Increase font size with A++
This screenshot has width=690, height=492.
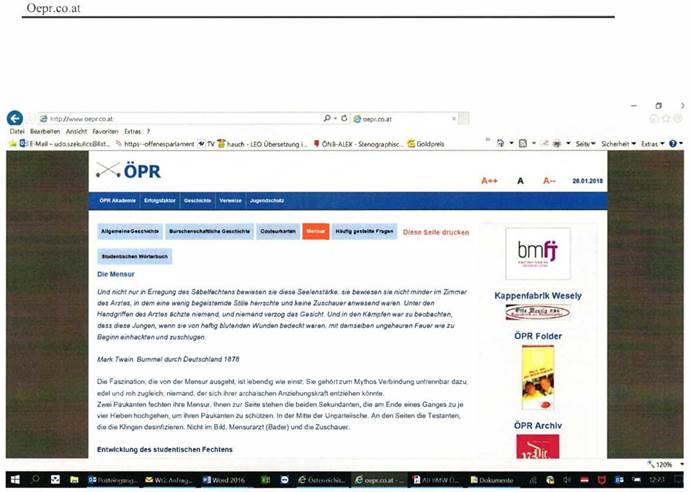pos(489,181)
